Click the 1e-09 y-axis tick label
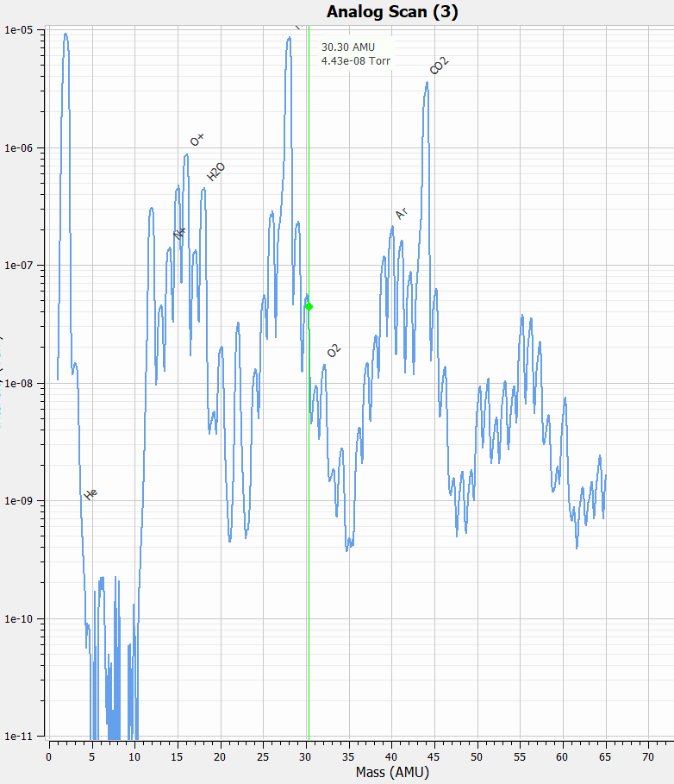Image resolution: width=674 pixels, height=784 pixels. (x=18, y=501)
